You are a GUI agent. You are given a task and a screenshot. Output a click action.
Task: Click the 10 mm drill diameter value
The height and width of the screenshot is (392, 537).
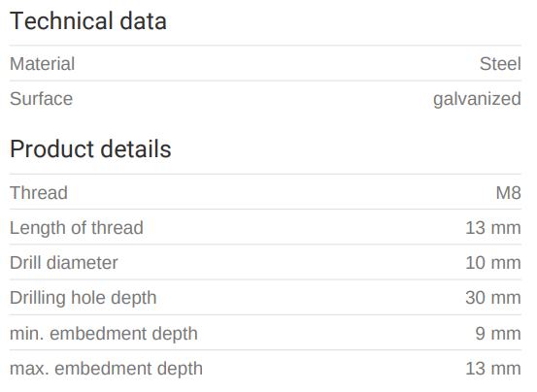coord(493,263)
